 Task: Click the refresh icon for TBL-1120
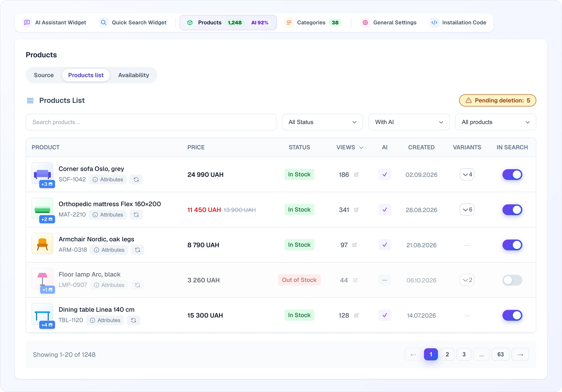click(134, 320)
